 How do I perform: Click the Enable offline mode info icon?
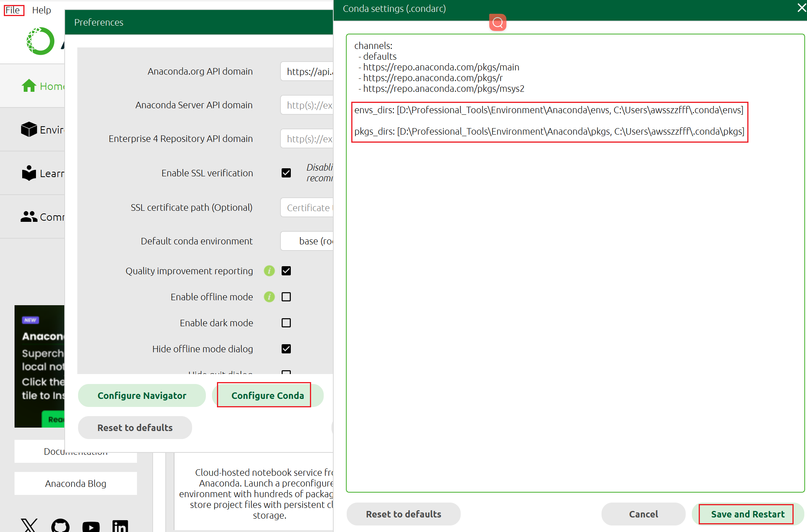point(269,297)
